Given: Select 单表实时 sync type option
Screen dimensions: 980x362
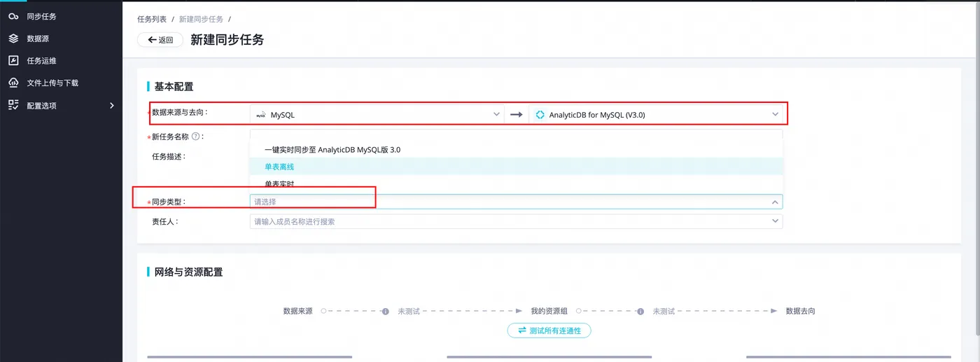Looking at the screenshot, I should point(516,183).
